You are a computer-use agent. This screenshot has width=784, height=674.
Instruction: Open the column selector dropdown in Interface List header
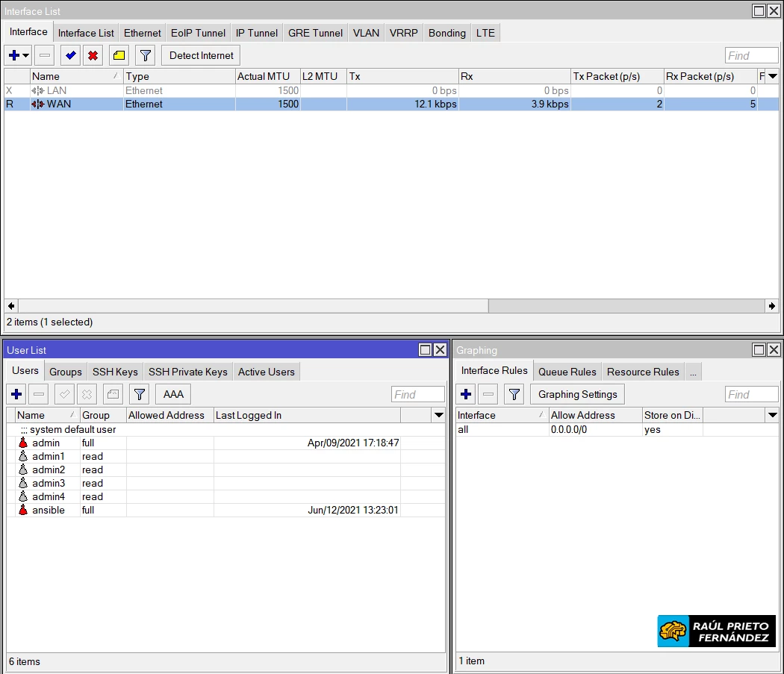click(773, 75)
